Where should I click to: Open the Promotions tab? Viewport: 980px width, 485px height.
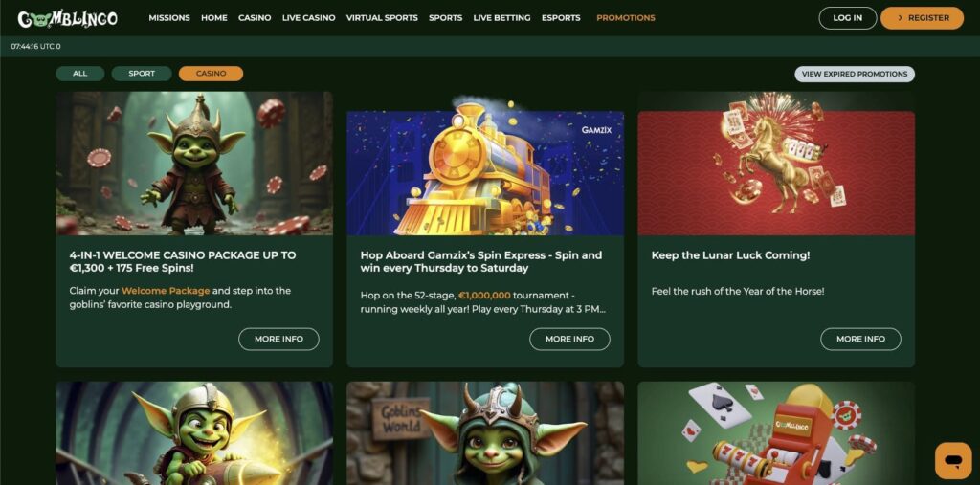point(626,18)
